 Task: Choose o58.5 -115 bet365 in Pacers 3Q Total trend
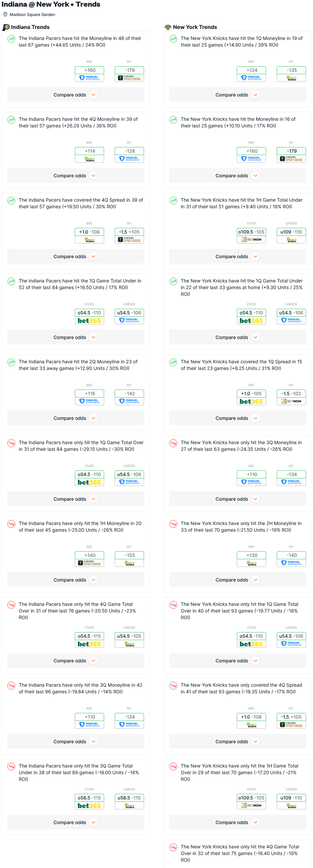coord(89,801)
